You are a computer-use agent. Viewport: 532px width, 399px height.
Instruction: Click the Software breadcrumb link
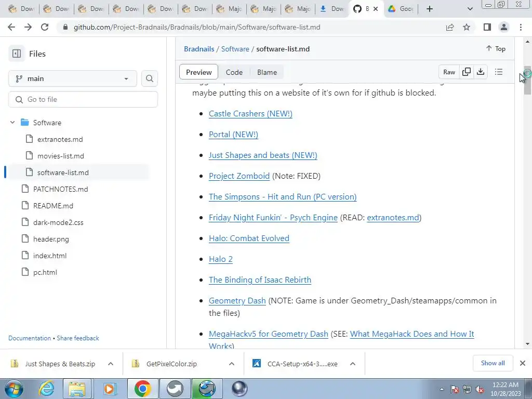point(235,49)
